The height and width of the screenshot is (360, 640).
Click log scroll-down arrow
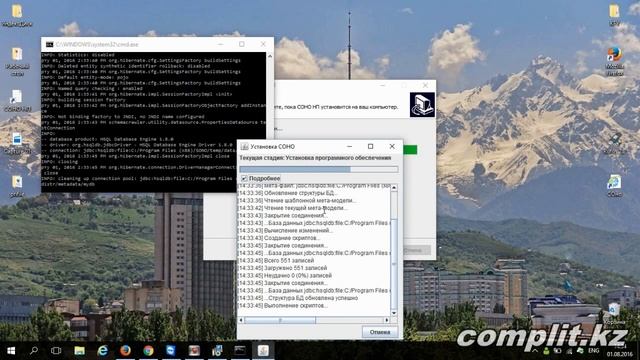pyautogui.click(x=394, y=313)
